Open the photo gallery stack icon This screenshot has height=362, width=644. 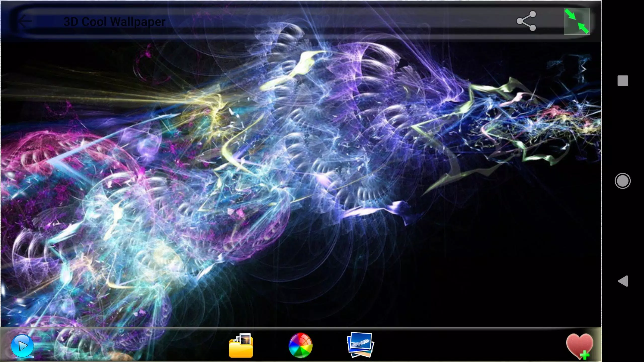tap(360, 345)
